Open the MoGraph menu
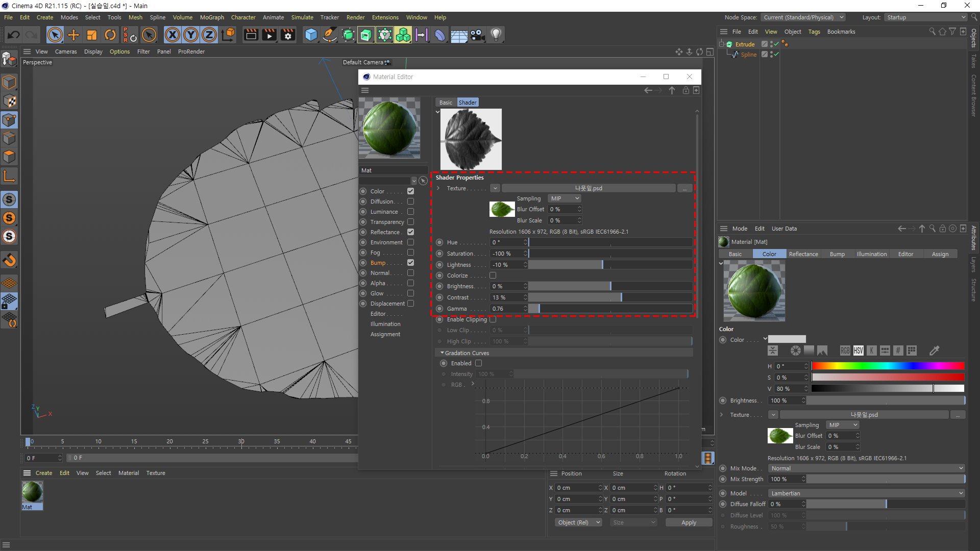 click(212, 17)
